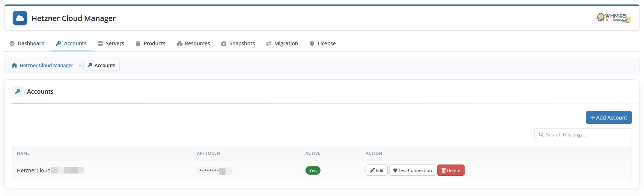Open the Dashboard tab
The height and width of the screenshot is (196, 644).
point(27,43)
